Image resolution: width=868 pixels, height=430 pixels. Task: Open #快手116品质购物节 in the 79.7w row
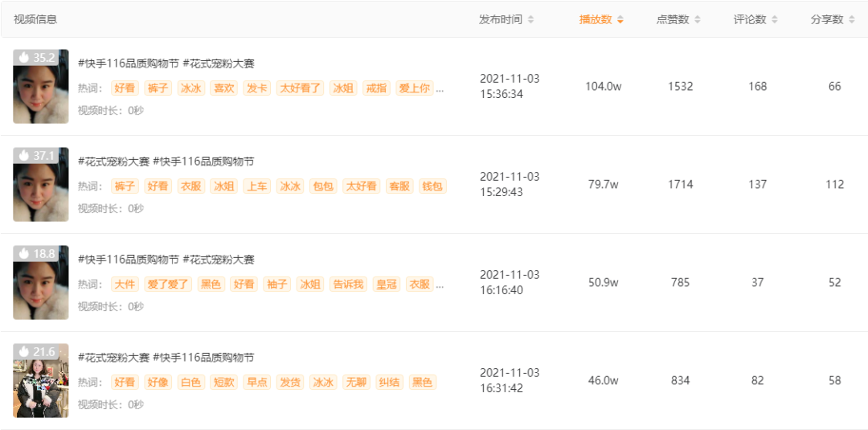(x=203, y=162)
